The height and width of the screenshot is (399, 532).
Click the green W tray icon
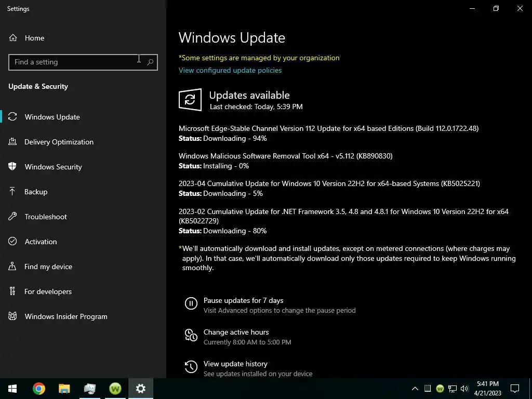(440, 389)
